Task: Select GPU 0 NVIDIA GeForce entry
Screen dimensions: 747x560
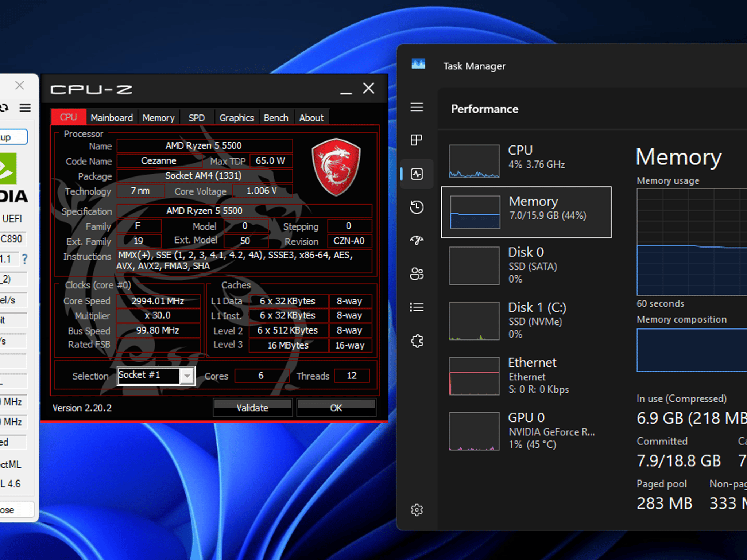Action: 526,431
